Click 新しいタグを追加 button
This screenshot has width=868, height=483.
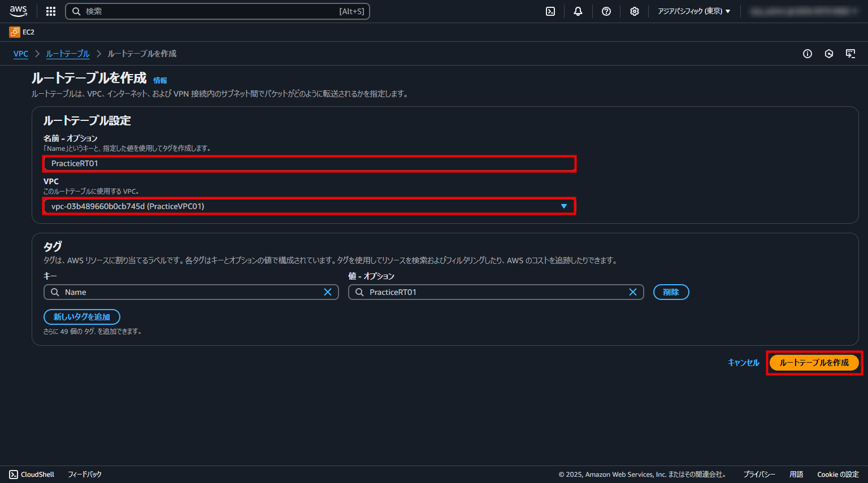82,317
